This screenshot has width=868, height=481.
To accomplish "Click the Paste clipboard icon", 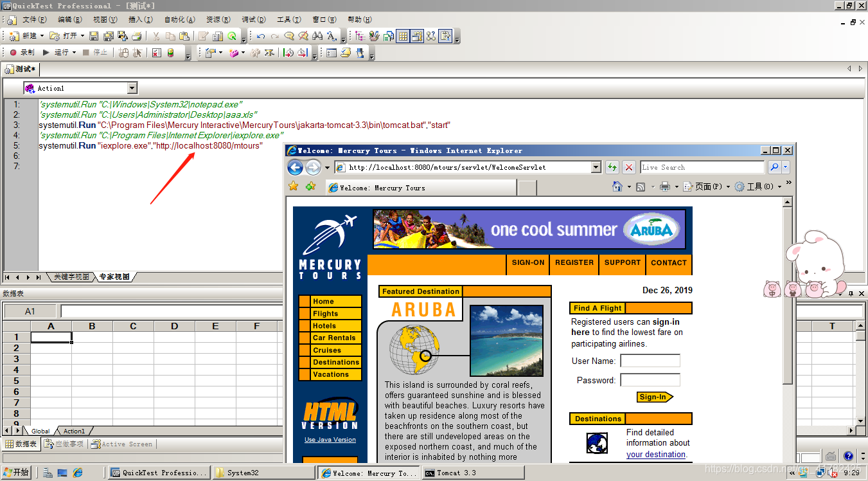I will [x=184, y=37].
